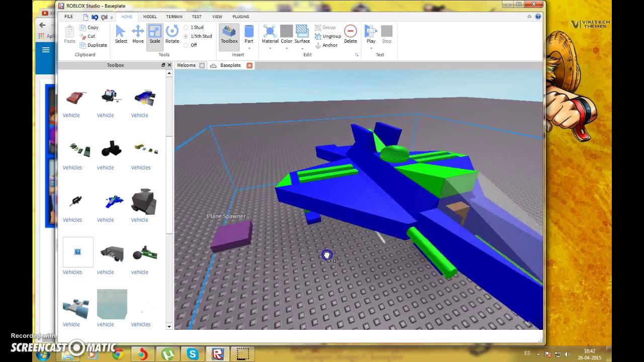Close the Toolbox panel
The height and width of the screenshot is (362, 644).
[x=170, y=65]
